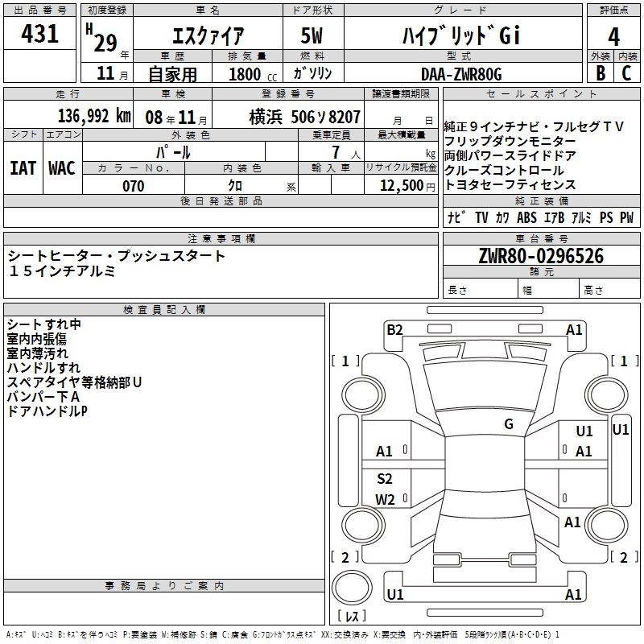Screen dimensions: 644x644
Task: Select equipment item ナビ
Action: (x=456, y=217)
